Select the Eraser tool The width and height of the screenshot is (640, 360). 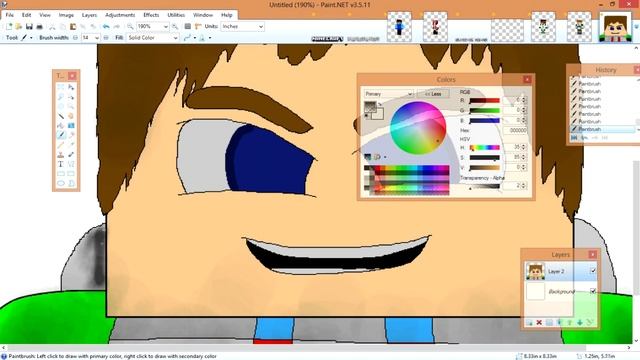pyautogui.click(x=71, y=135)
